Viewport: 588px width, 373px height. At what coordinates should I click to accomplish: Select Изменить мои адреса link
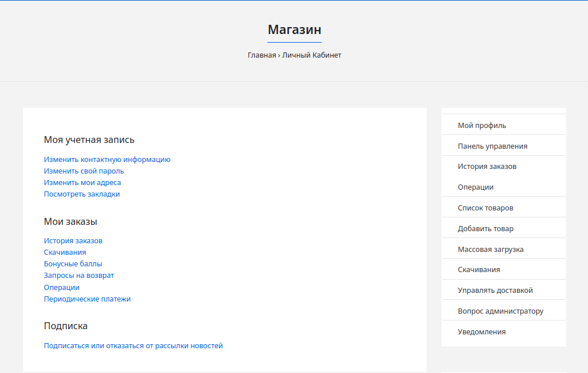[x=82, y=183]
